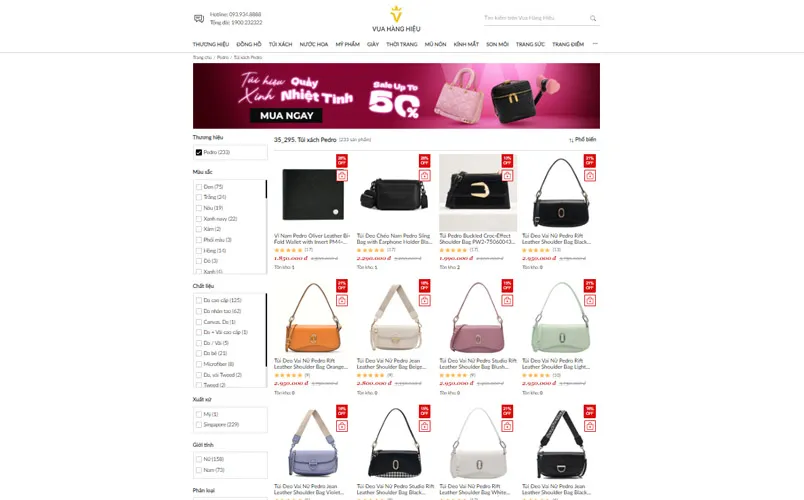Enable the Đen color filter

[x=199, y=187]
